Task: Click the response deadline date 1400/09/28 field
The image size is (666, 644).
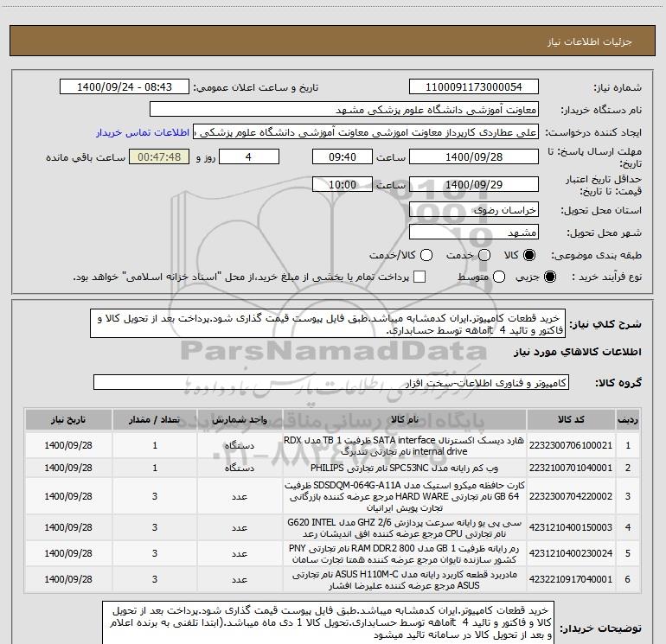Action: pos(474,156)
